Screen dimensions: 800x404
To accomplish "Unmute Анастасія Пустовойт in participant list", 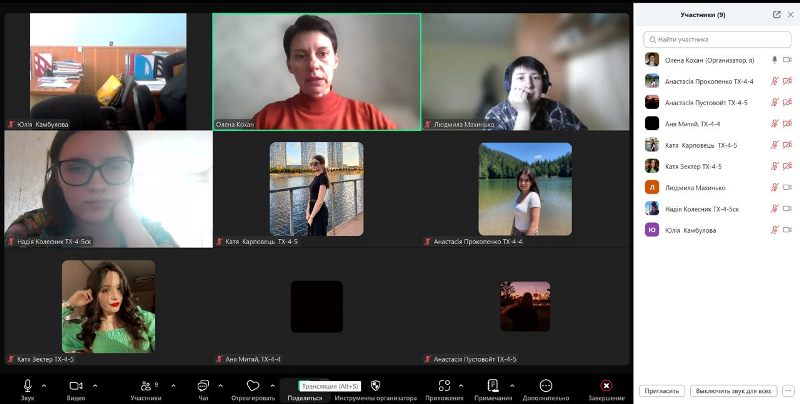I will pyautogui.click(x=774, y=103).
